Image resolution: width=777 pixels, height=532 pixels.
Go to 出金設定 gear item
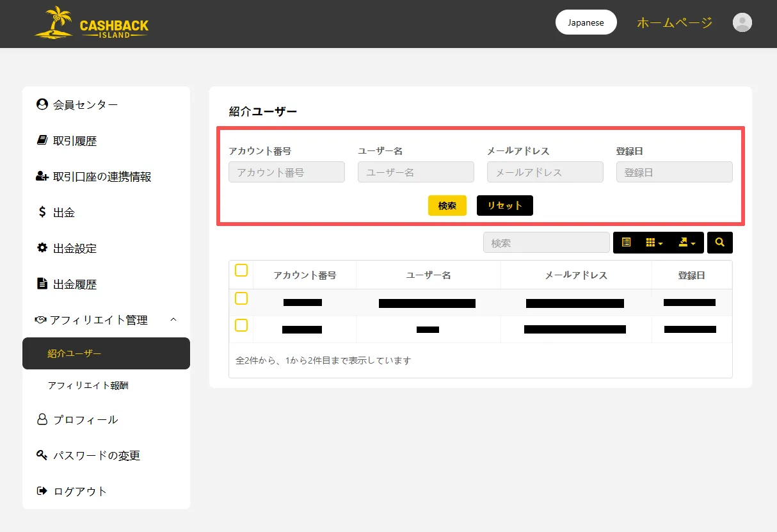(x=74, y=248)
